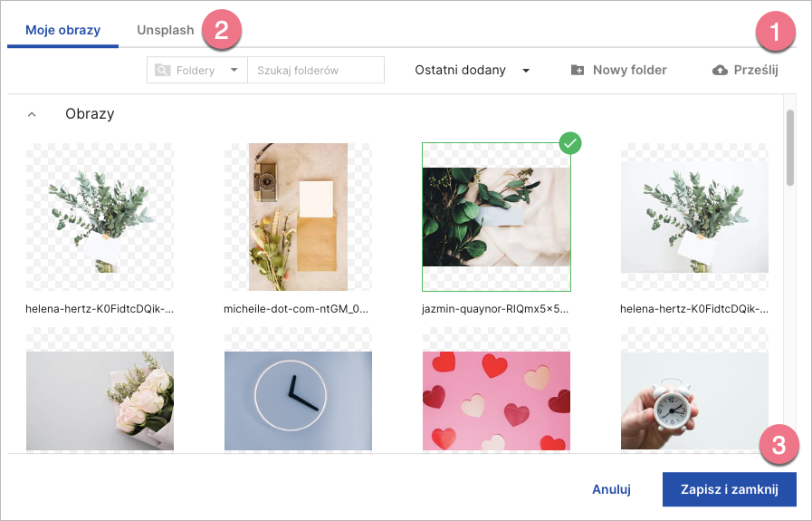The height and width of the screenshot is (521, 812).
Task: Click the Anuluj button
Action: (611, 489)
